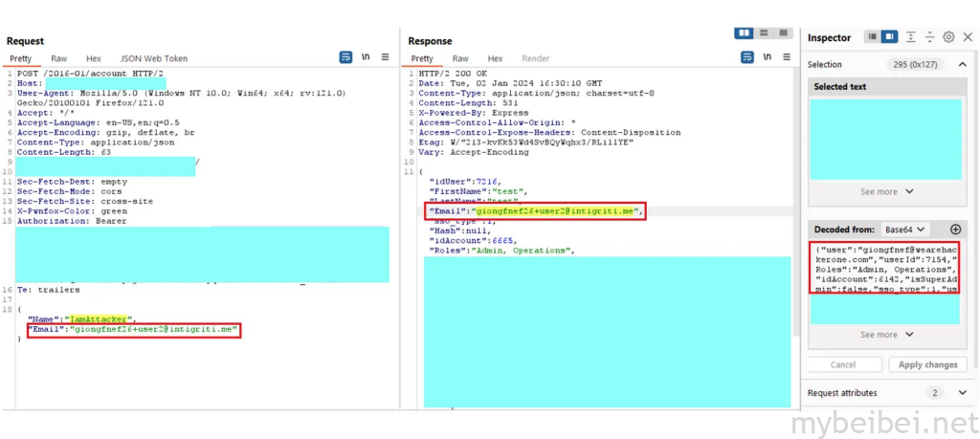Switch to JSON Web Token tab
The width and height of the screenshot is (980, 439).
155,58
